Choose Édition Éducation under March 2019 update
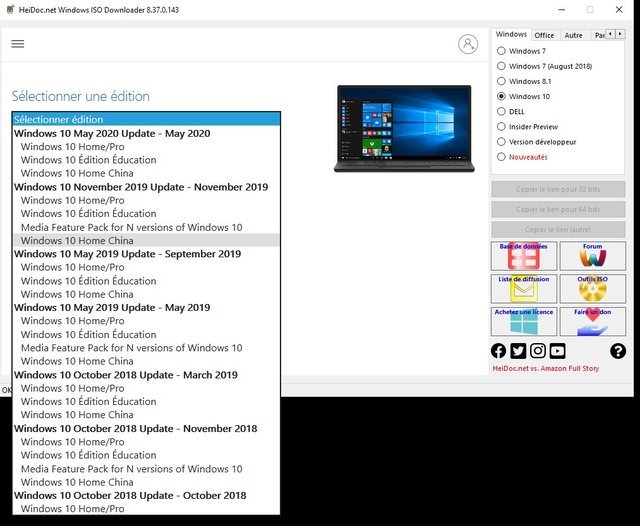This screenshot has height=526, width=640. 147,402
